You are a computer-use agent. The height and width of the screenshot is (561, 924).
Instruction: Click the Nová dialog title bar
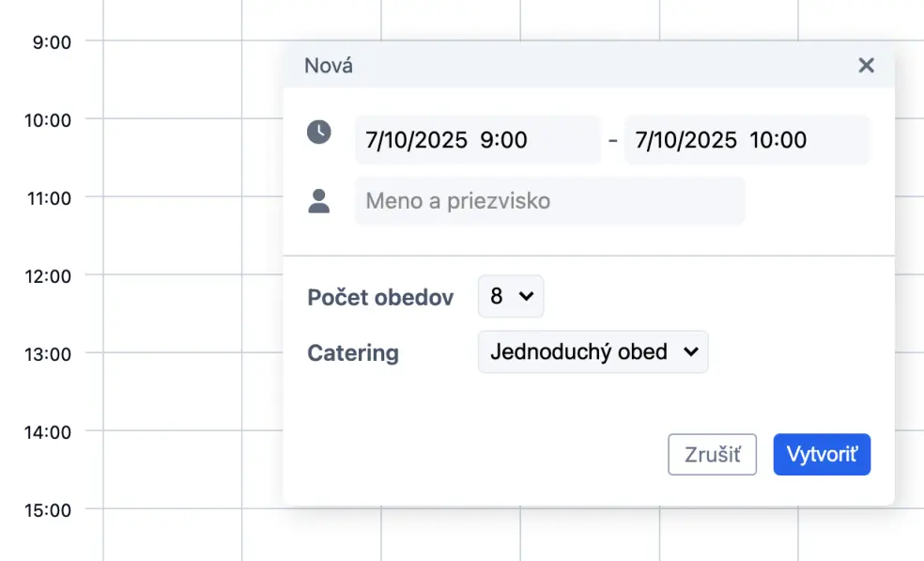328,65
